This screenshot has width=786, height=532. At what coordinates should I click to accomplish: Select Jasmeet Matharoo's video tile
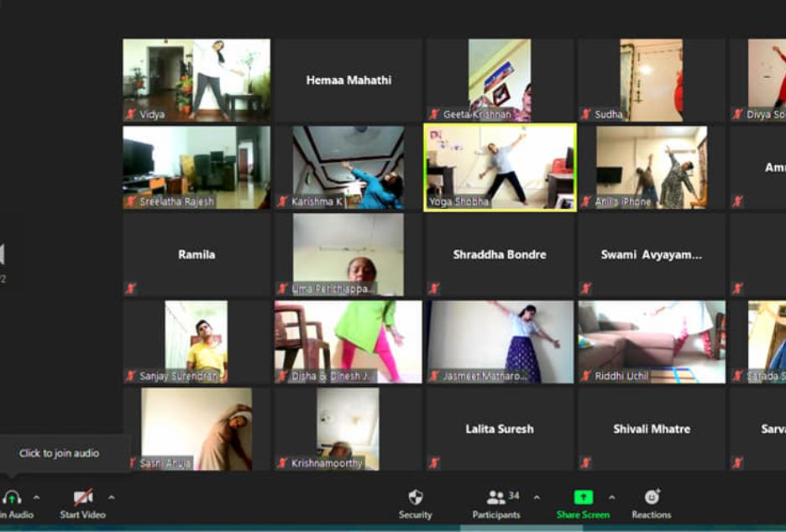tap(500, 341)
